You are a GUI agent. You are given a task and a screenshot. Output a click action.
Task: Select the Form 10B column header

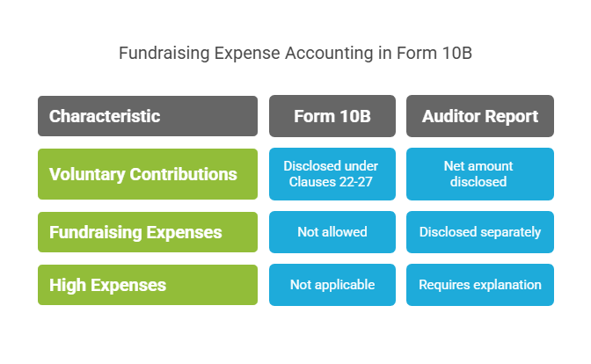point(332,116)
